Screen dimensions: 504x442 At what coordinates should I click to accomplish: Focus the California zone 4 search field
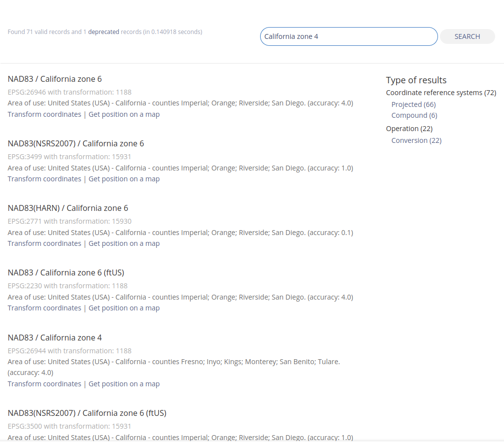point(348,36)
